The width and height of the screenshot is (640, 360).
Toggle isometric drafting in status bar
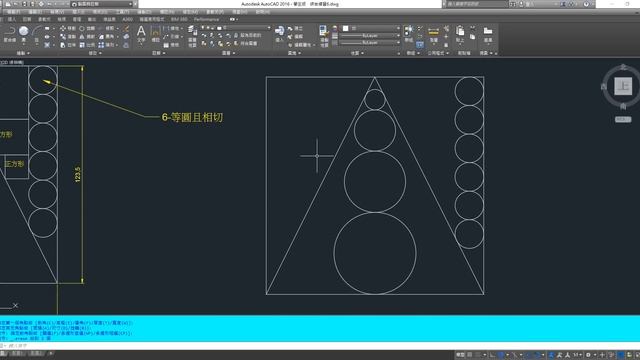coord(514,355)
